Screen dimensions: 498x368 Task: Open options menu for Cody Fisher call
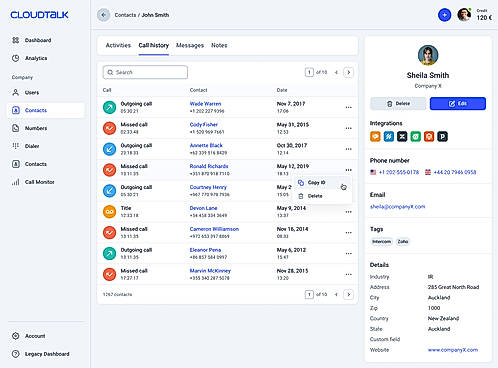[349, 128]
